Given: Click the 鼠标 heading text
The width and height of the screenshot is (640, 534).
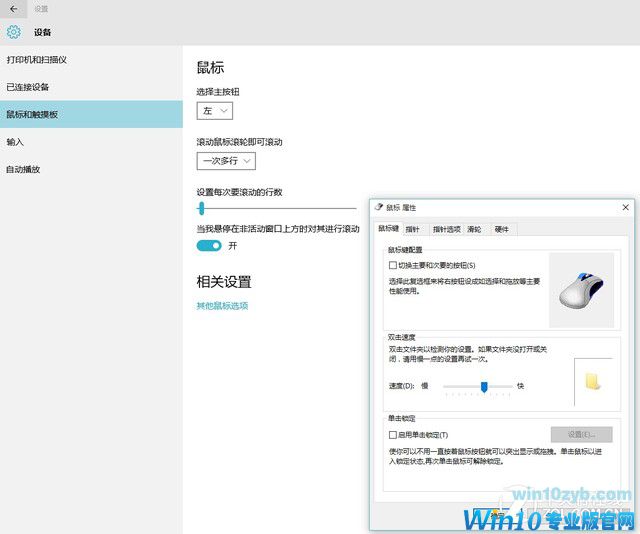Looking at the screenshot, I should click(211, 67).
